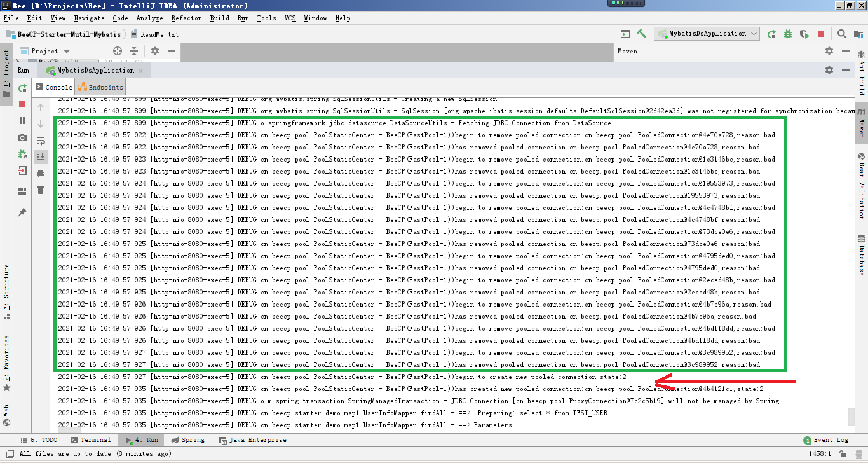Viewport: 868px width, 463px height.
Task: Switch to the Endpoints tab
Action: (100, 87)
